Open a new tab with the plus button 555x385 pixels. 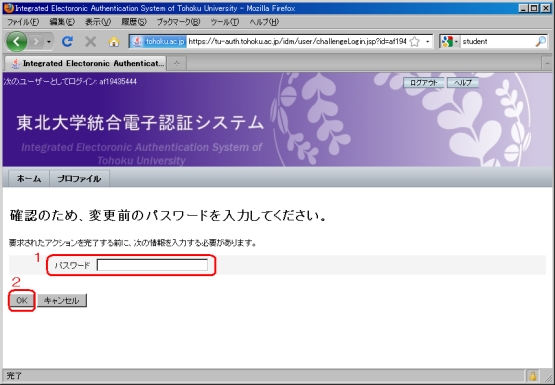177,64
